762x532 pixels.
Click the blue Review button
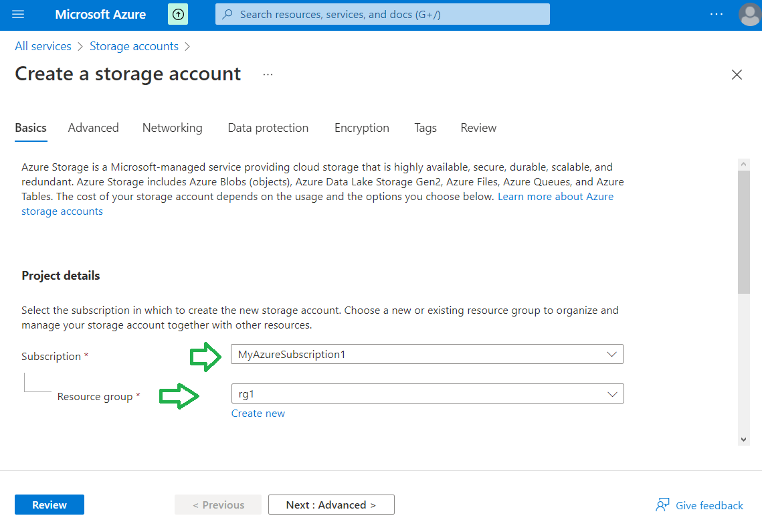point(50,505)
